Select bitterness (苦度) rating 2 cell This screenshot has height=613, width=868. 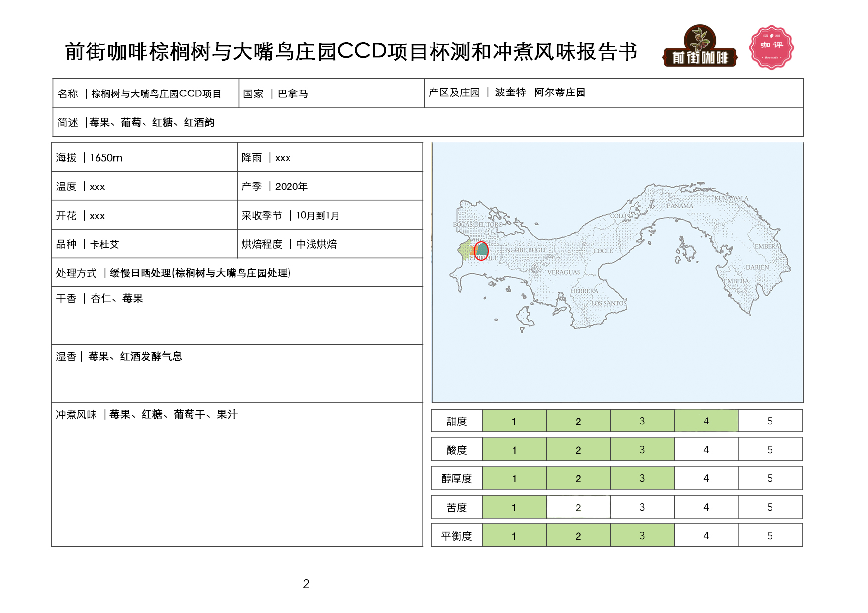(x=578, y=507)
